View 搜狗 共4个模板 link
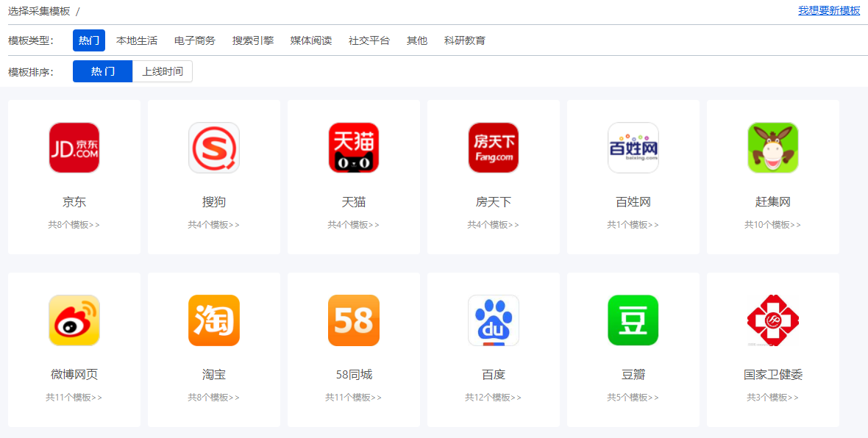Viewport: 868px width, 438px height. tap(213, 225)
